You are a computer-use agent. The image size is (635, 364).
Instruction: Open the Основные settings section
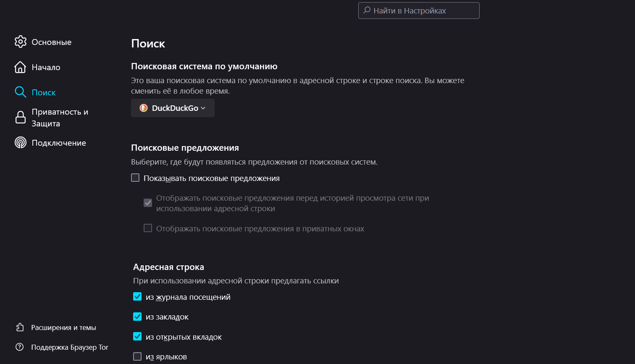tap(52, 42)
